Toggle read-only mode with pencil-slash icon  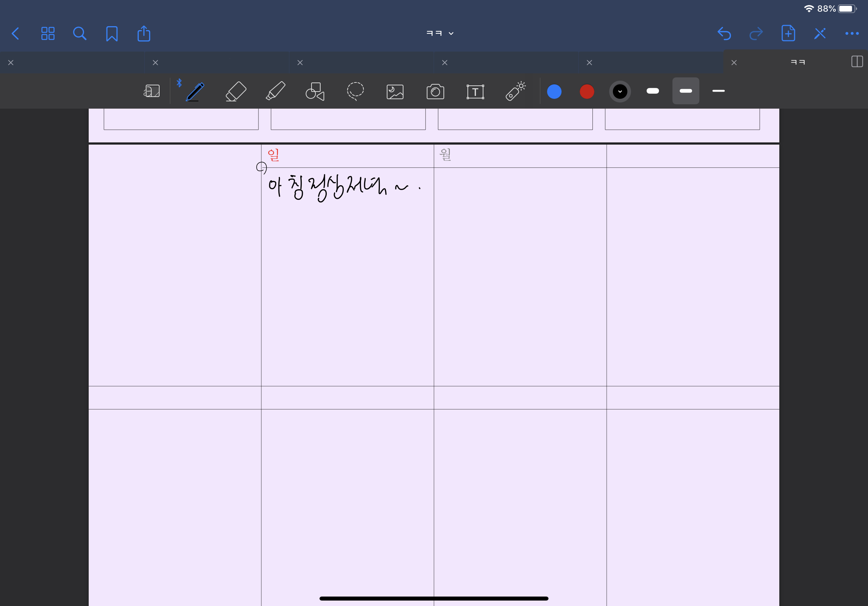point(820,34)
